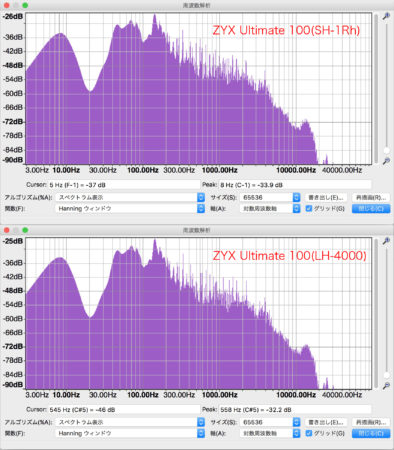Screen dimensions: 394x450
Task: Click Cursor field showing 5 Hz (F-1)
Action: click(x=124, y=185)
